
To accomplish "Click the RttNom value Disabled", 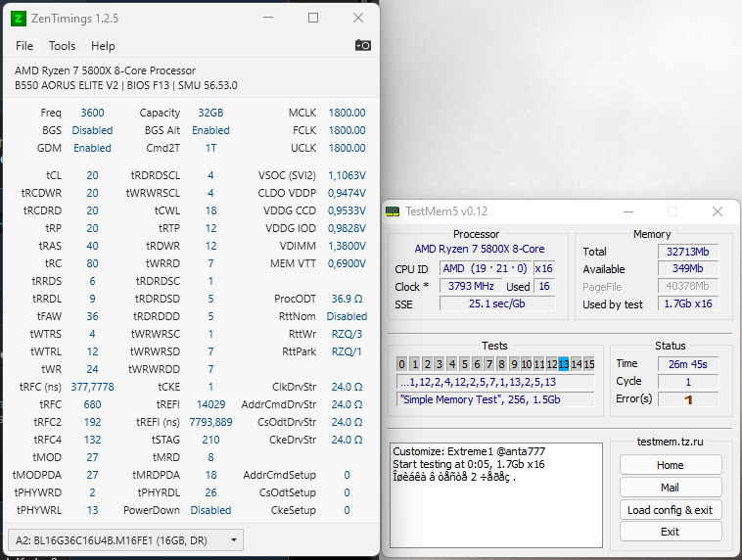I will point(347,316).
